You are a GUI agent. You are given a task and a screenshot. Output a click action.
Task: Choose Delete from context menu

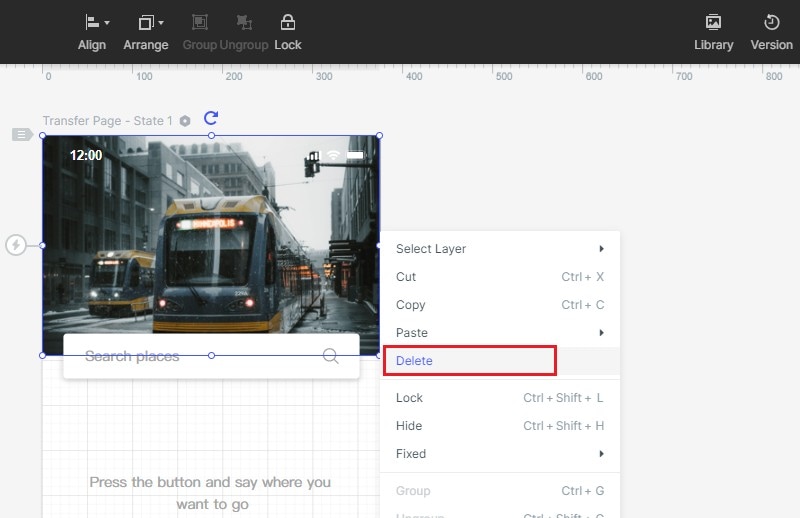click(x=500, y=361)
